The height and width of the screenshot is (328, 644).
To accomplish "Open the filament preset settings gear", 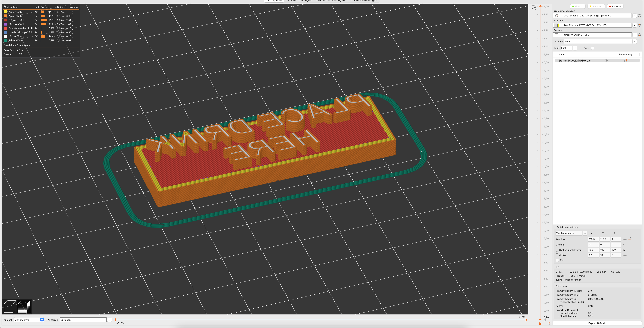I will (639, 25).
